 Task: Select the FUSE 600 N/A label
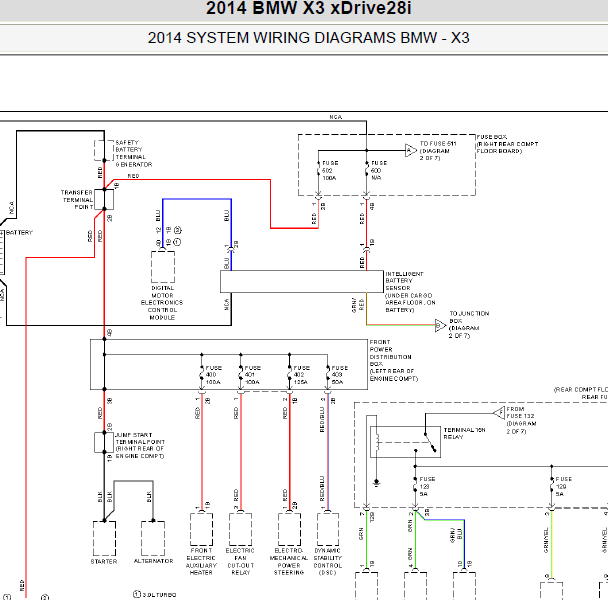(x=379, y=171)
